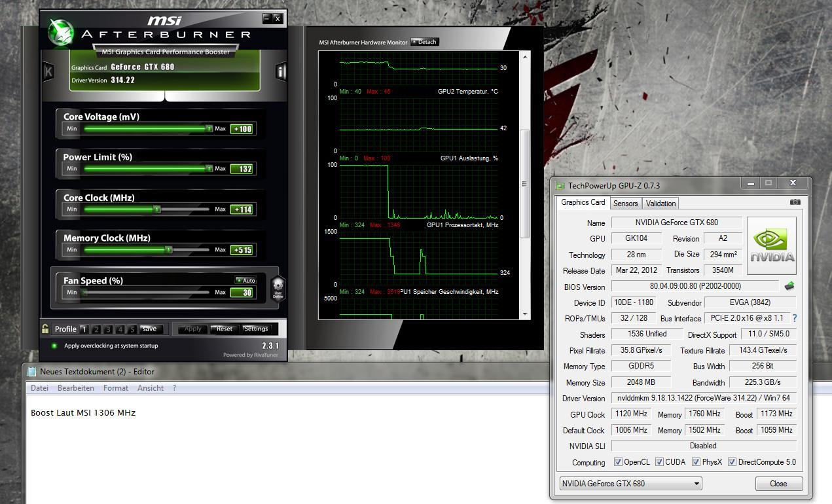Detach the hardware monitor panel
Viewport: 832px width, 504px height.
tap(424, 42)
